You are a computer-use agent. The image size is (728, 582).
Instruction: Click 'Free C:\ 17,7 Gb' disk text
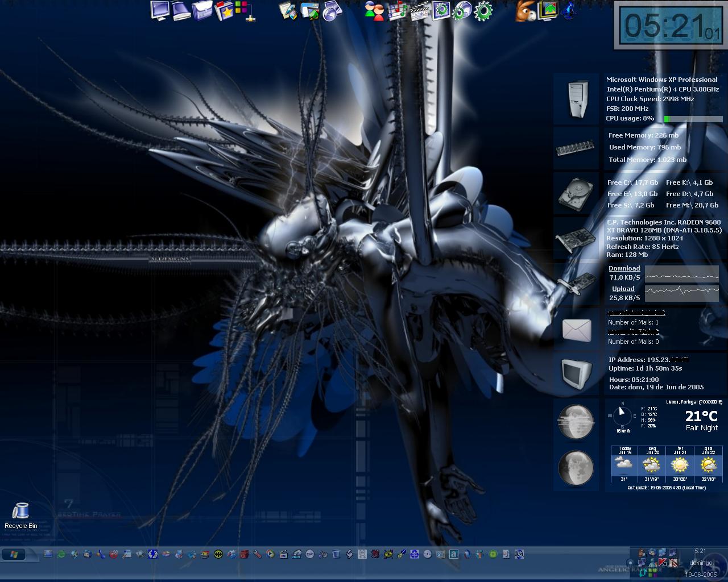(x=632, y=182)
